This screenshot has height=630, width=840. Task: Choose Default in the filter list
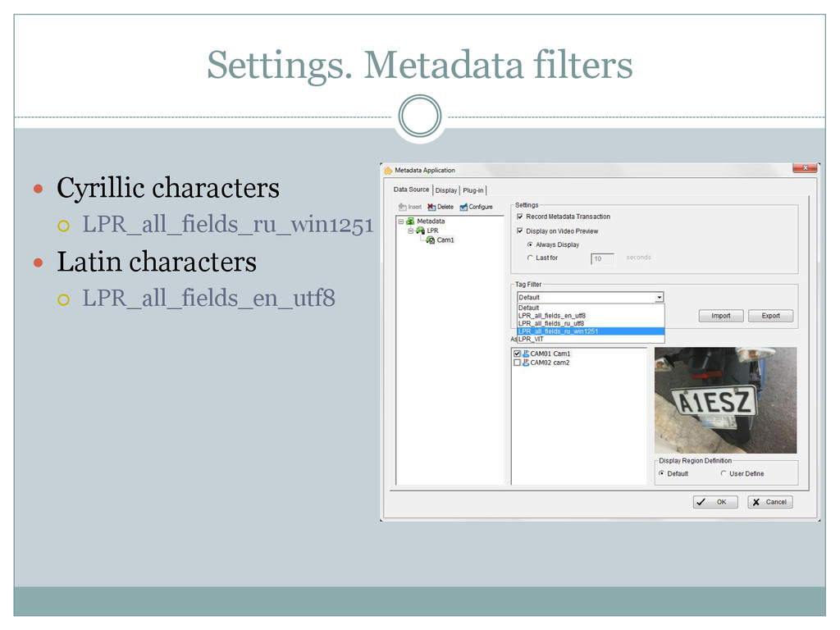591,308
